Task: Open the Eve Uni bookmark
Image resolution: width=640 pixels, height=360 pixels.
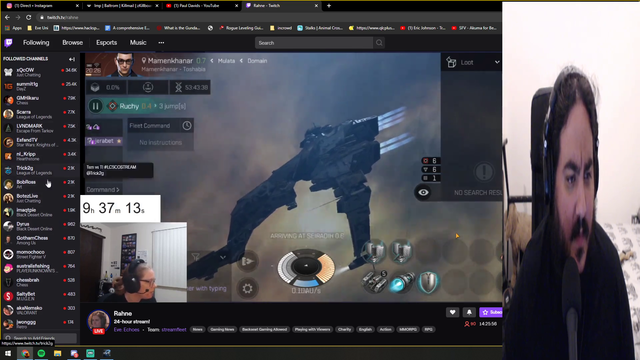Action: tap(38, 28)
